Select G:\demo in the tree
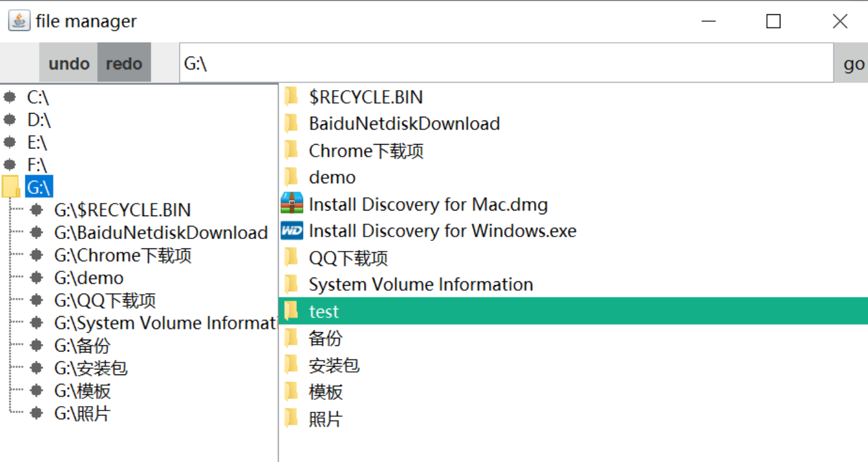 (89, 278)
